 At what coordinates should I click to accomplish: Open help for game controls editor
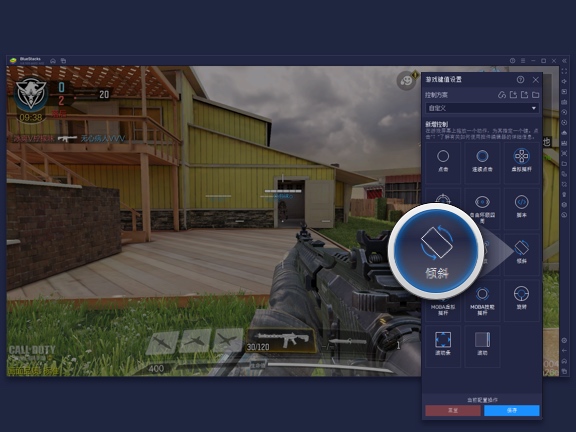pos(520,79)
